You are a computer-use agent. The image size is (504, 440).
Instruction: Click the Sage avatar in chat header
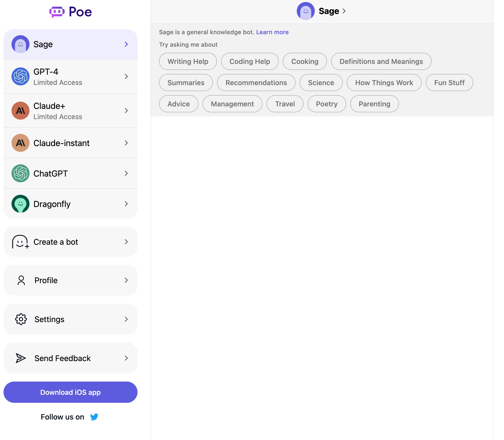pos(306,11)
